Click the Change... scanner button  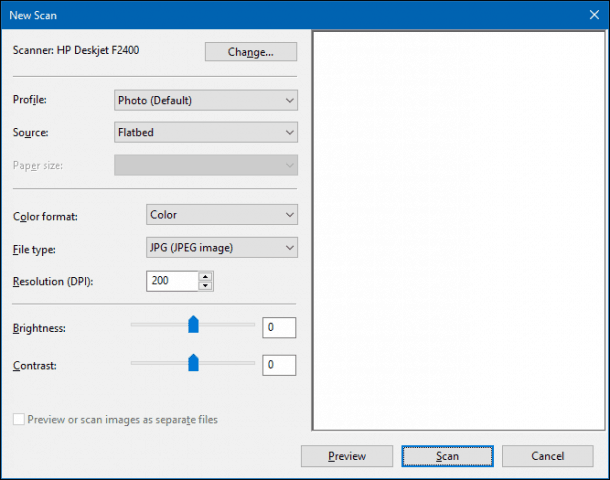click(x=251, y=52)
